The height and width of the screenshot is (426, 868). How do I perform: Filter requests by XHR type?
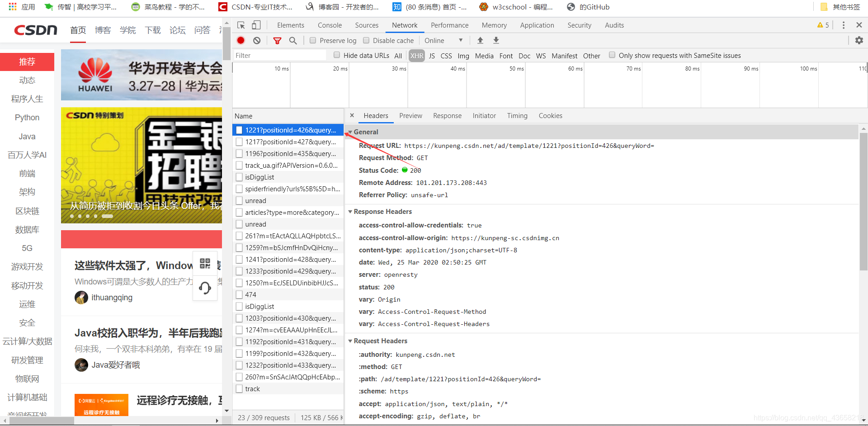[417, 56]
